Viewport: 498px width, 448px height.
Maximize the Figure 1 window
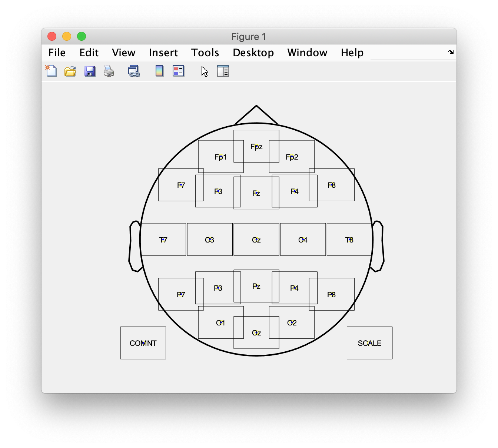click(x=82, y=36)
